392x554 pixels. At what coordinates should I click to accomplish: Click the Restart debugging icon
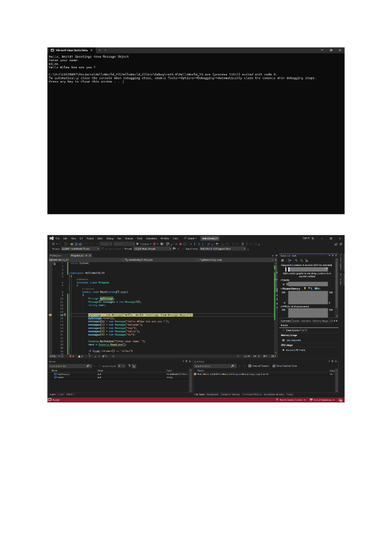coord(185,244)
